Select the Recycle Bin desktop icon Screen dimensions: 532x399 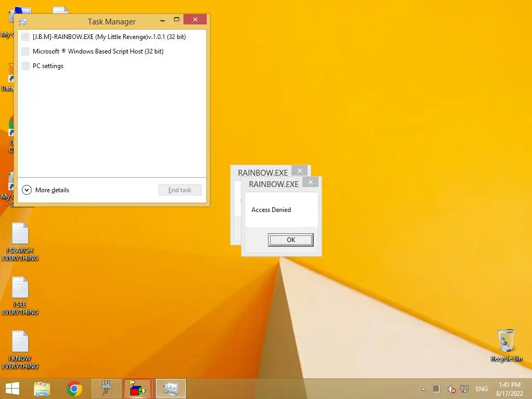tap(506, 345)
